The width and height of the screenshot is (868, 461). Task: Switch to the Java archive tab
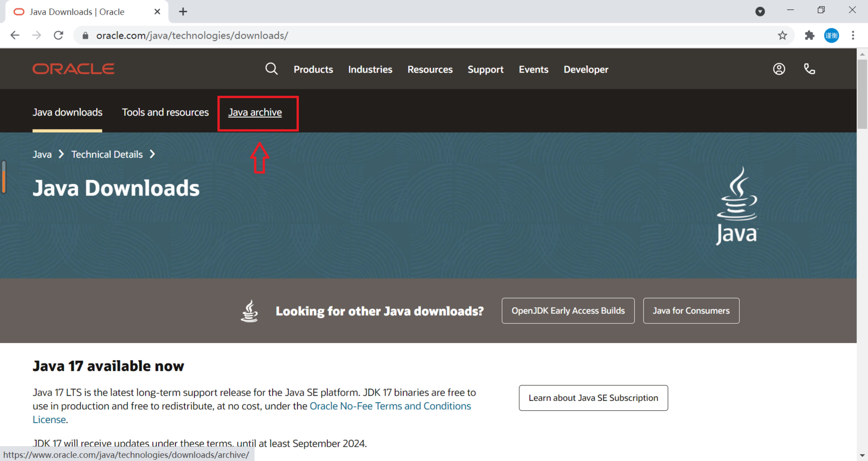coord(255,112)
